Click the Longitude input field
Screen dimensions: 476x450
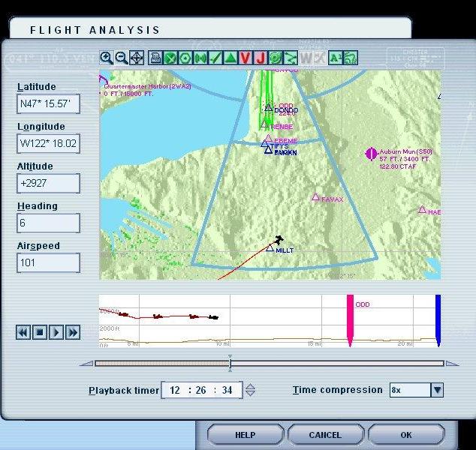click(49, 143)
